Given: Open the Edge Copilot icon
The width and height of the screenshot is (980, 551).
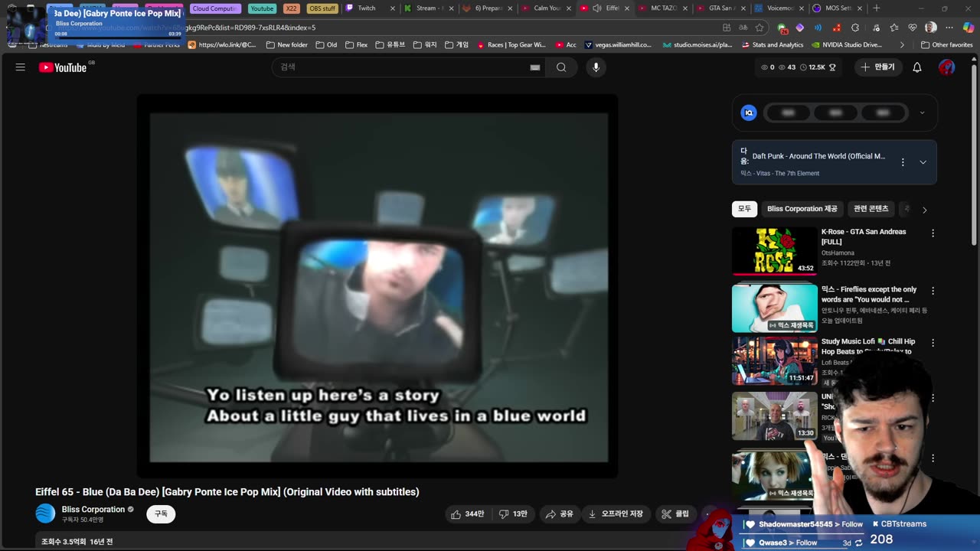Looking at the screenshot, I should 968,28.
